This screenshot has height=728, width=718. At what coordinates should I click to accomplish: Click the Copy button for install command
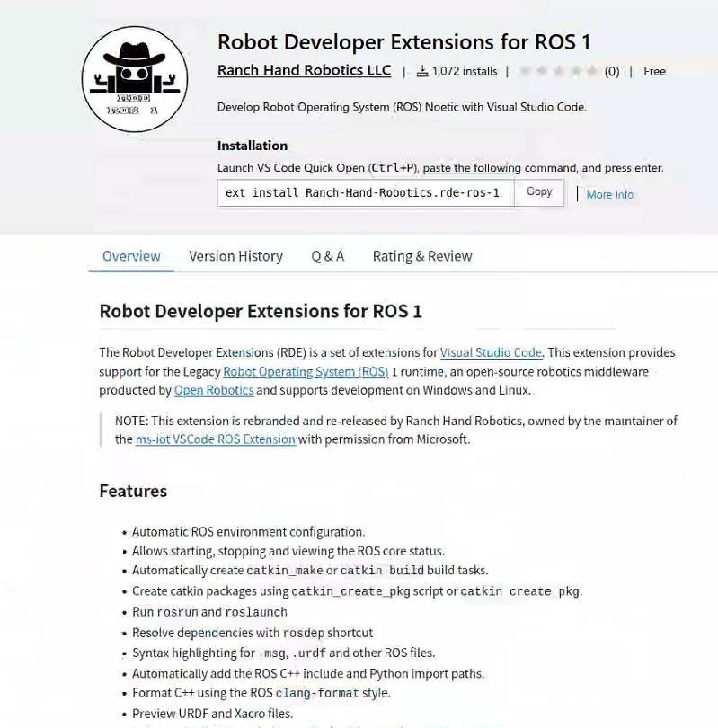coord(539,192)
